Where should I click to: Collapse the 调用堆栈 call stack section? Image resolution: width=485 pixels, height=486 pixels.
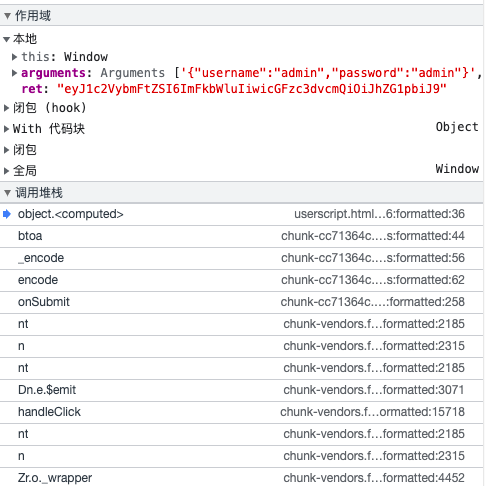(7, 193)
